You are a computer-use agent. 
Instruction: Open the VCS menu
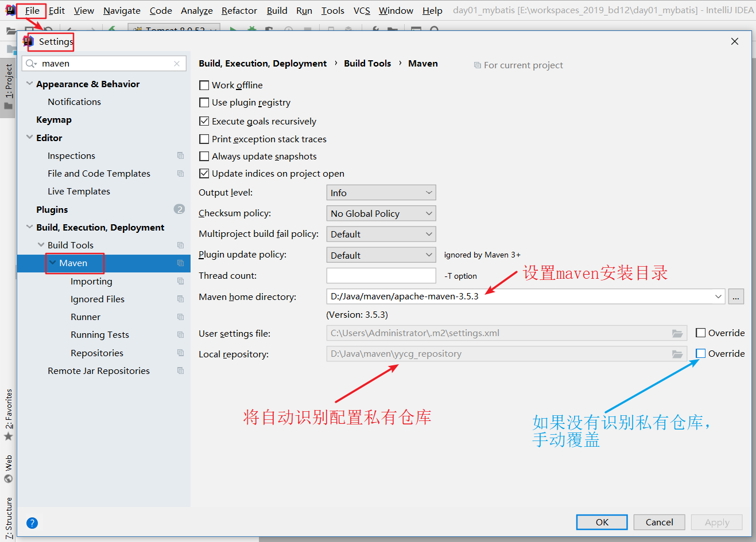pyautogui.click(x=362, y=10)
